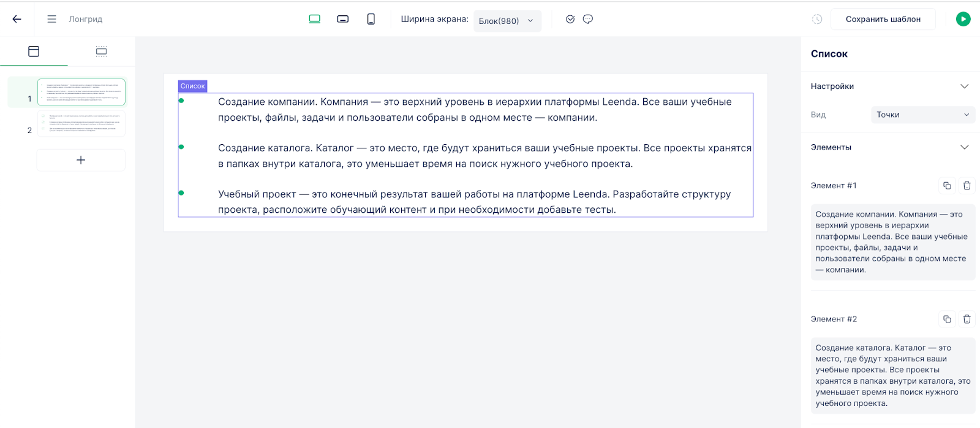Switch to mobile phone preview mode
The height and width of the screenshot is (428, 980).
371,19
